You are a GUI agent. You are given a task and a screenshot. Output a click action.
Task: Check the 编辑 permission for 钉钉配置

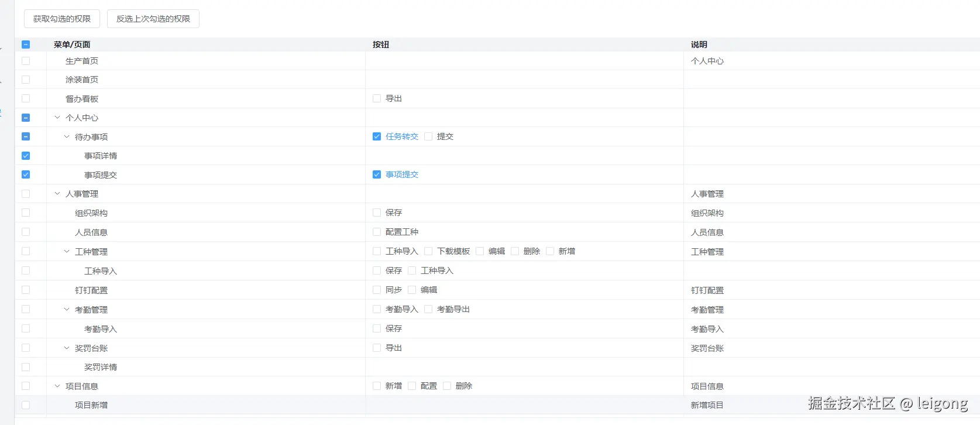[x=412, y=290]
